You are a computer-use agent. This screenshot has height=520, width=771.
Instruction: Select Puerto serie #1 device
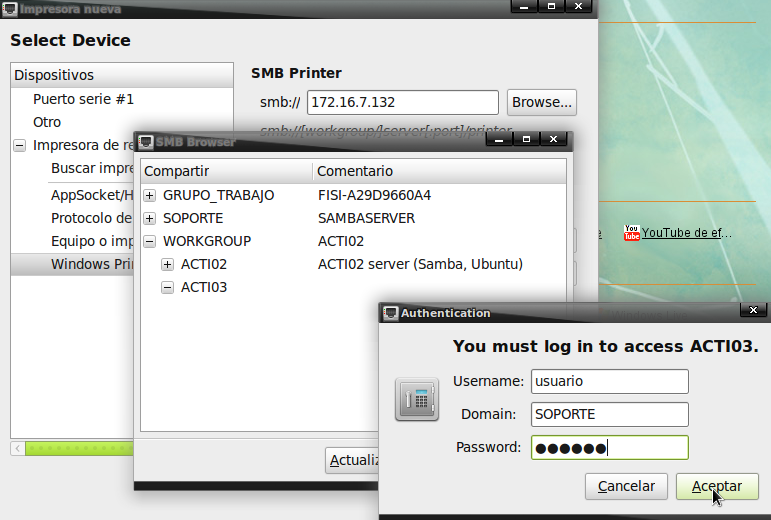83,99
